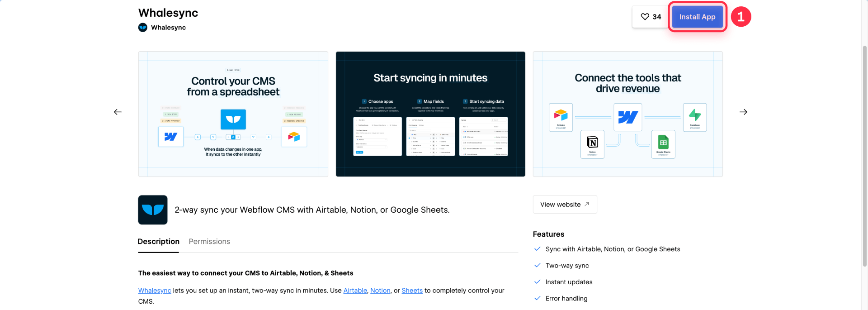Like the app with the heart button

pos(651,17)
